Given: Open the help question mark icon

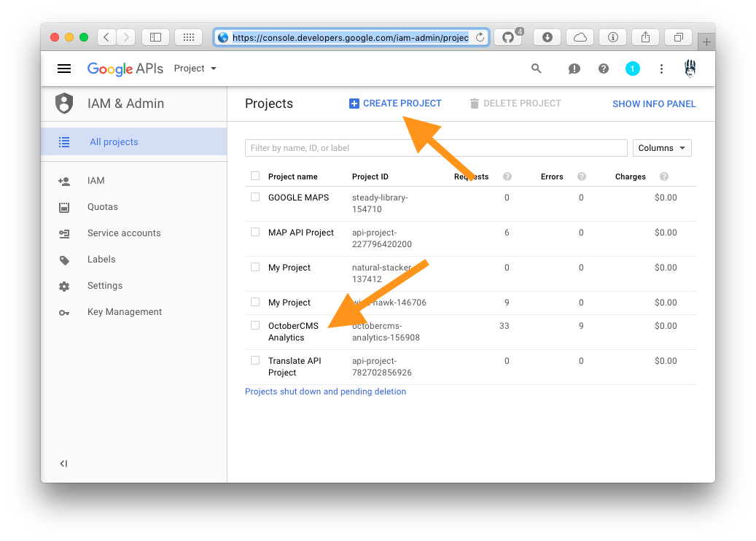Looking at the screenshot, I should click(x=603, y=69).
